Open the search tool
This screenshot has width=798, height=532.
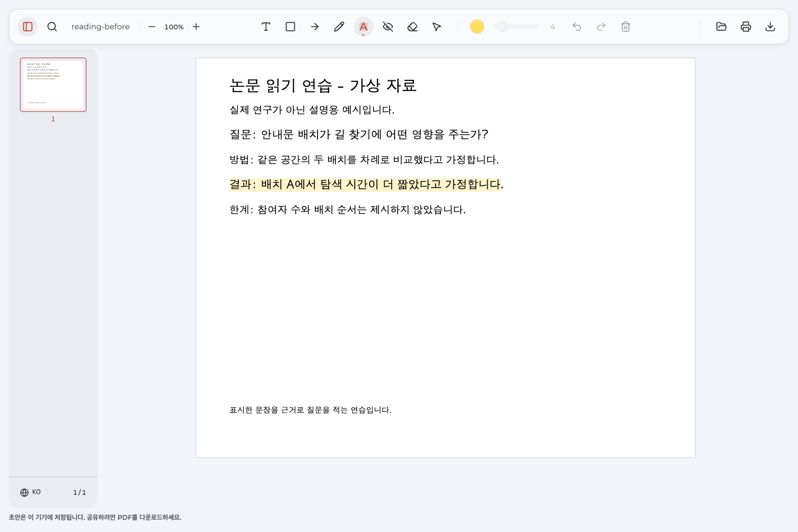tap(52, 27)
